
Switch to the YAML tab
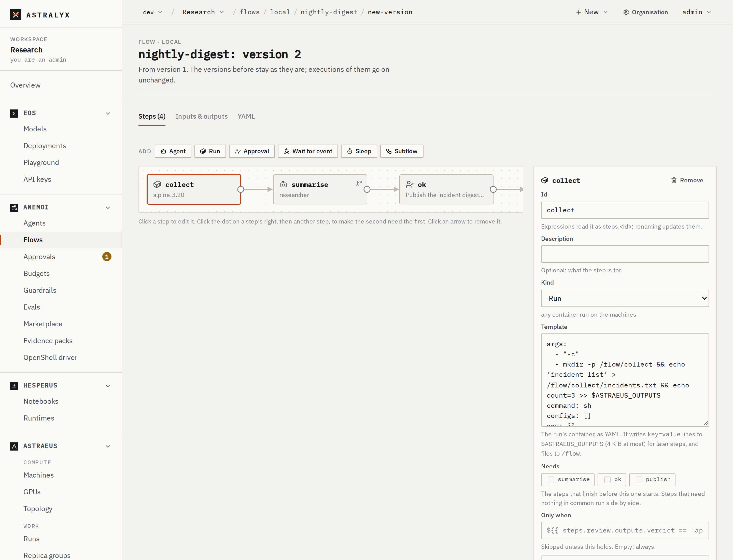tap(246, 116)
